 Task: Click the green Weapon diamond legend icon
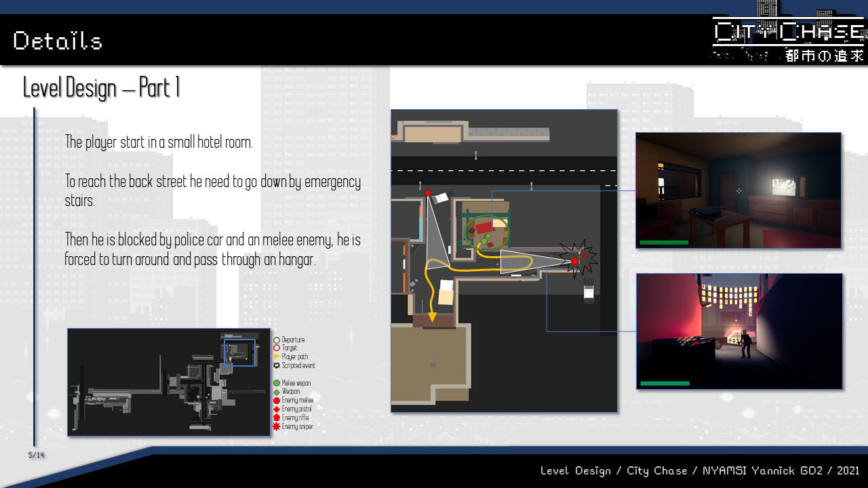277,392
